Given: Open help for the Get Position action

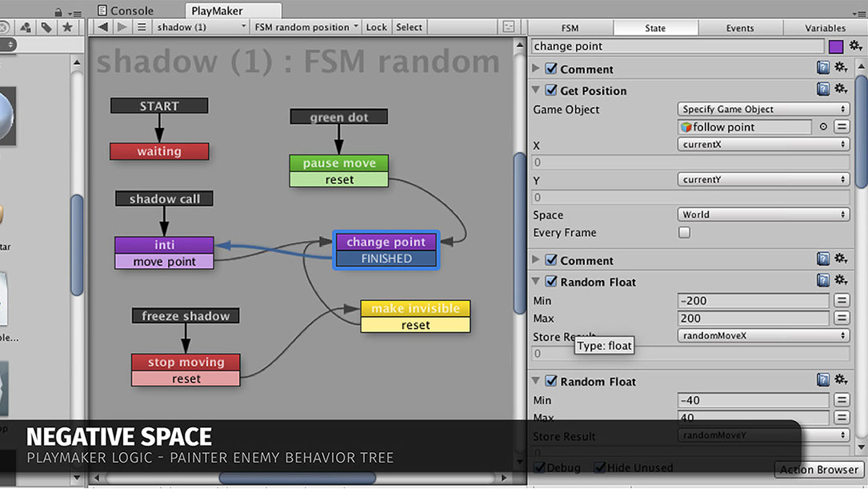Looking at the screenshot, I should point(822,90).
